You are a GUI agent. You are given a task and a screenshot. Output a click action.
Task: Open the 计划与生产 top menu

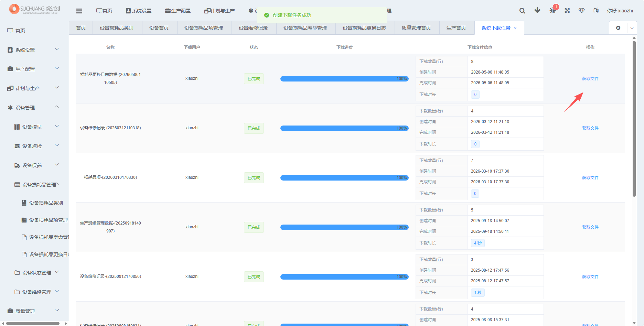pyautogui.click(x=219, y=11)
